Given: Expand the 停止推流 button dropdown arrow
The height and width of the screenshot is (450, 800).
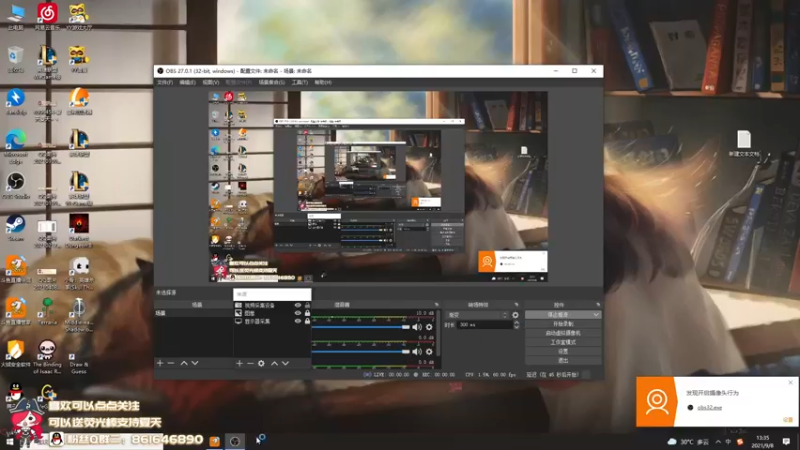Looking at the screenshot, I should point(596,315).
